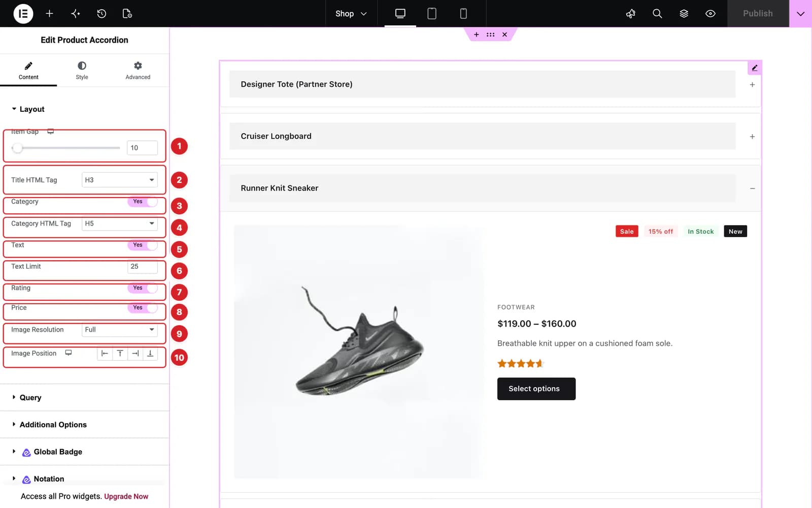Align image position to the right
The width and height of the screenshot is (812, 508).
pyautogui.click(x=135, y=354)
